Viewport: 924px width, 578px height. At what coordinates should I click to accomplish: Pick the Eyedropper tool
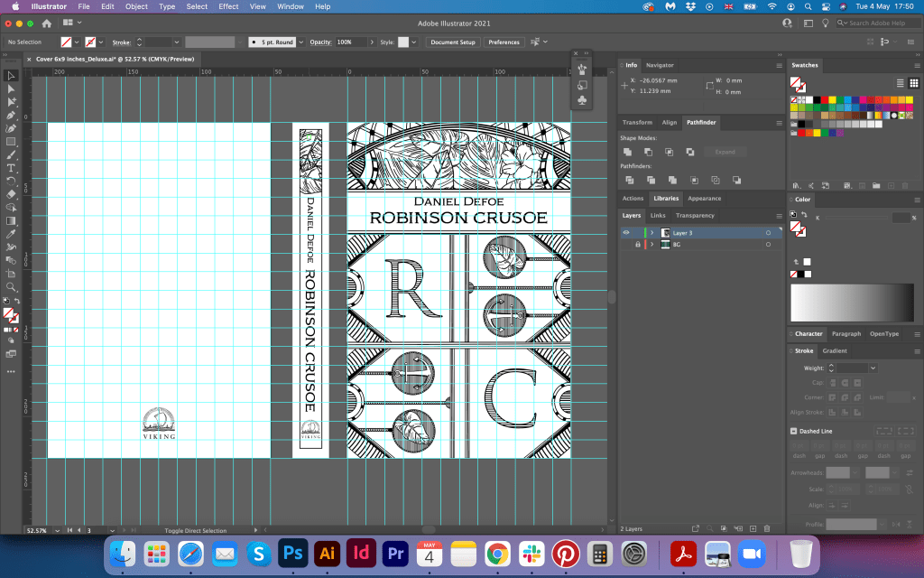(11, 234)
